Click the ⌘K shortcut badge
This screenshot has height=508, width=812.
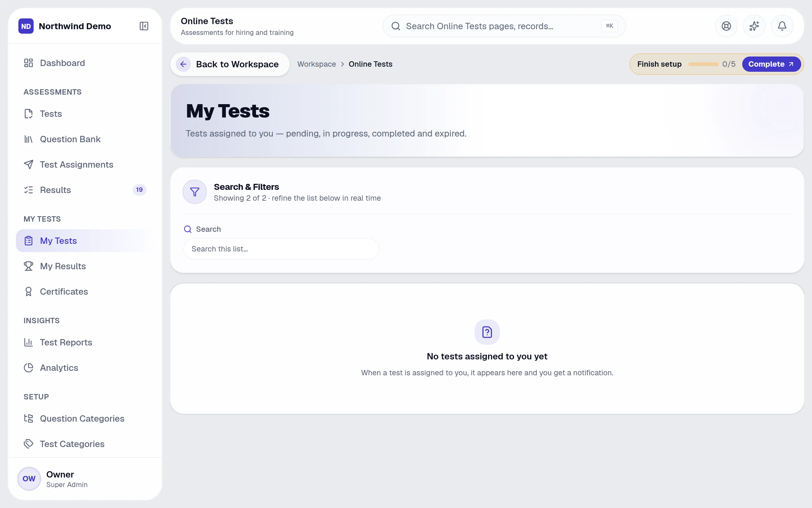click(x=609, y=26)
